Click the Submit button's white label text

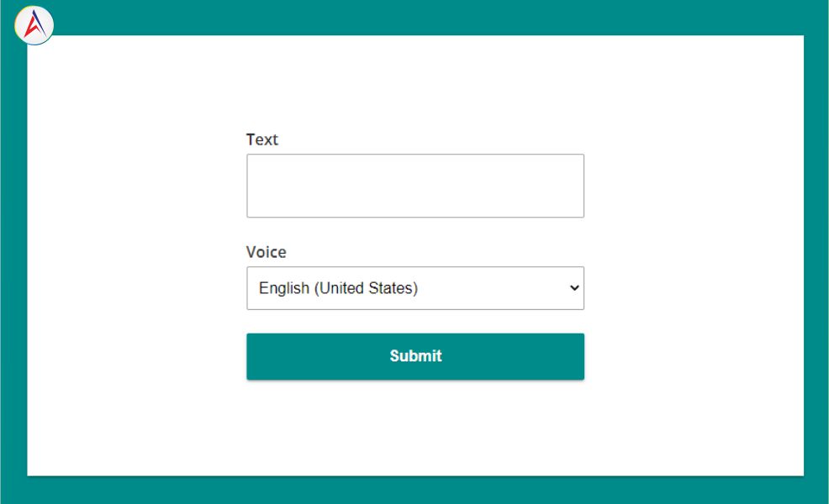click(x=415, y=356)
